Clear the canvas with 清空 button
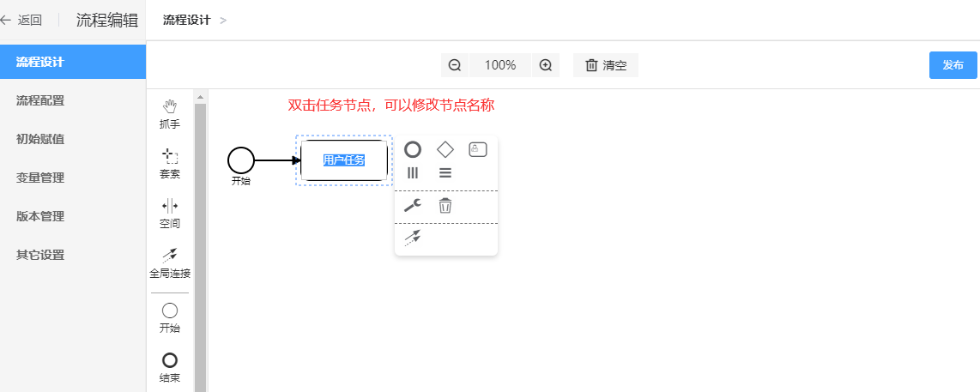Viewport: 980px width, 392px height. point(606,65)
